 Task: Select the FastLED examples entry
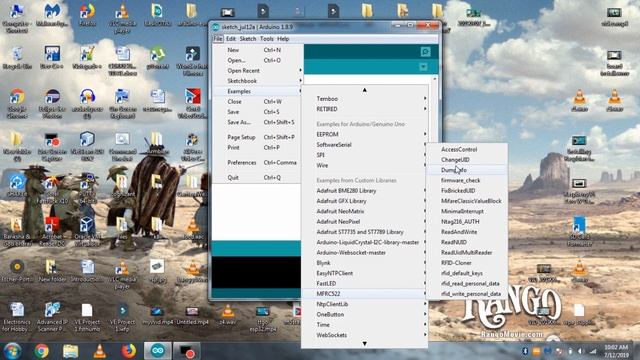pos(364,283)
